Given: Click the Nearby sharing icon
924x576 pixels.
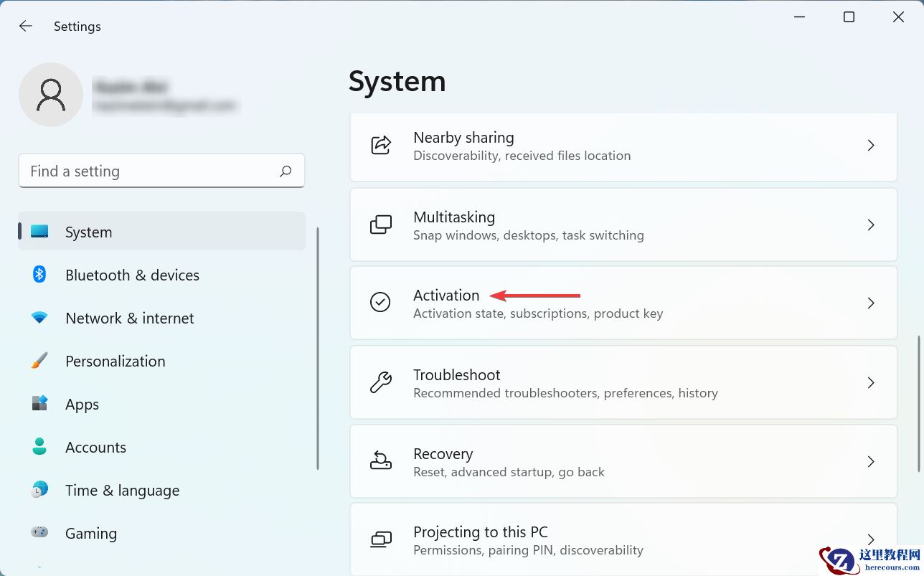Looking at the screenshot, I should point(381,145).
